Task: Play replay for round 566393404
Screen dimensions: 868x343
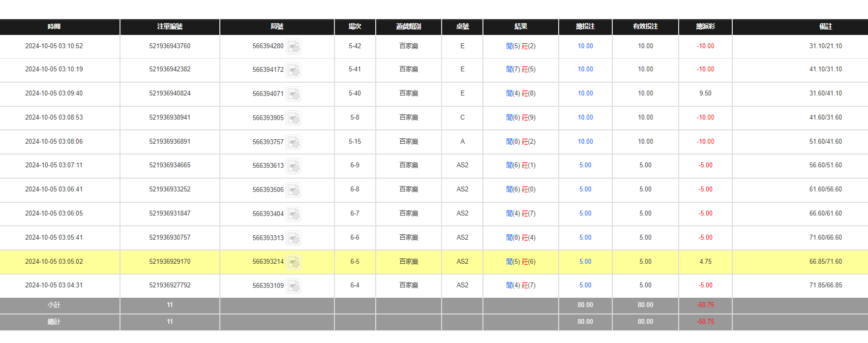Action: (294, 214)
